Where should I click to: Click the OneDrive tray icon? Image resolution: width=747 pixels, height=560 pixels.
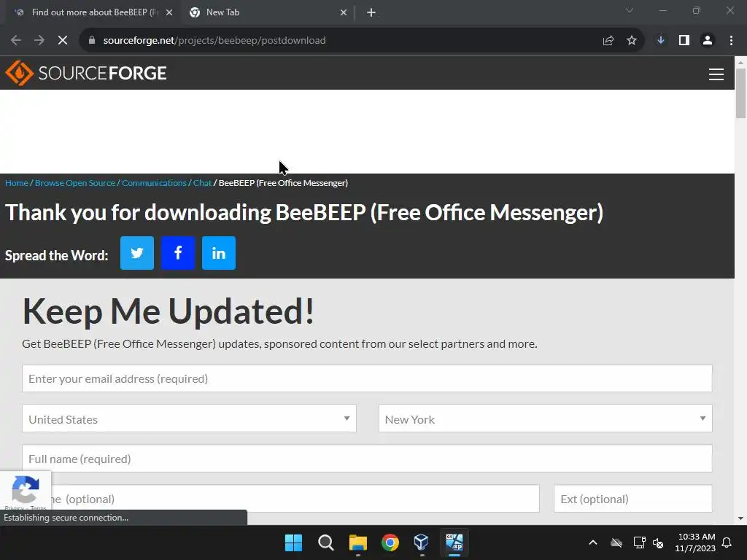tap(616, 542)
